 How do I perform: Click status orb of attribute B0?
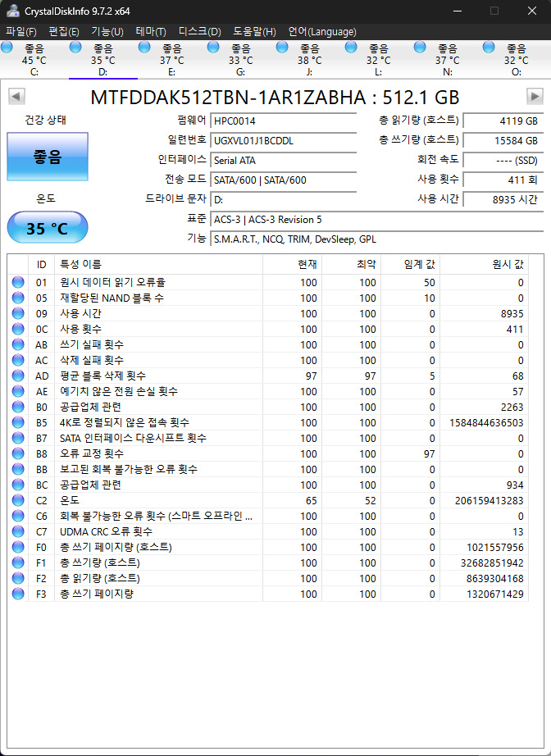(18, 407)
